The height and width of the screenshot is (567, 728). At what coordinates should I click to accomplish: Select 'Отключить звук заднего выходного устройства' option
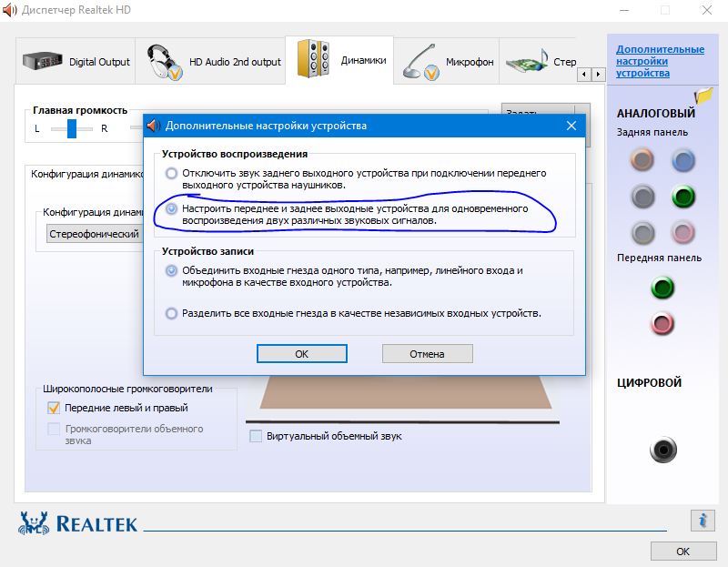[171, 173]
